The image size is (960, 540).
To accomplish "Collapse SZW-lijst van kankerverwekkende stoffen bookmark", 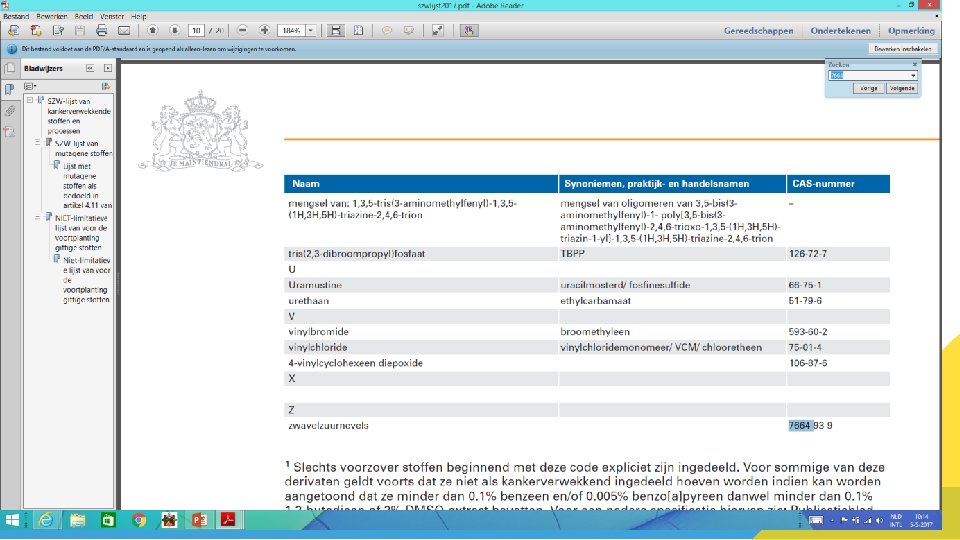I will pyautogui.click(x=29, y=100).
